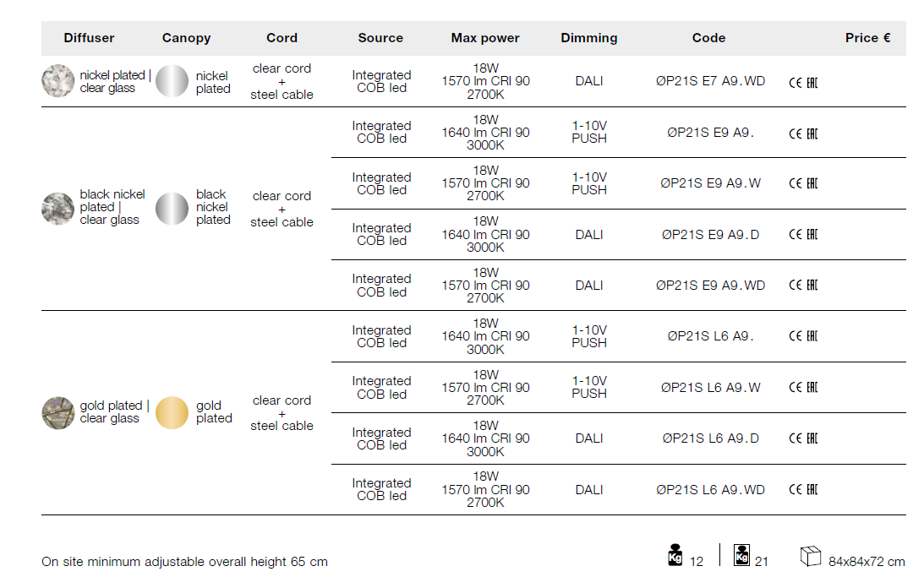Click the net weight Kg icon
The height and width of the screenshot is (588, 924).
tap(675, 555)
